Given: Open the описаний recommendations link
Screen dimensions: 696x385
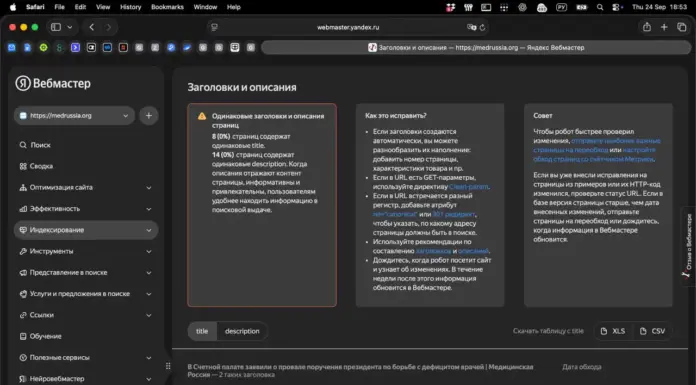Looking at the screenshot, I should pos(473,251).
